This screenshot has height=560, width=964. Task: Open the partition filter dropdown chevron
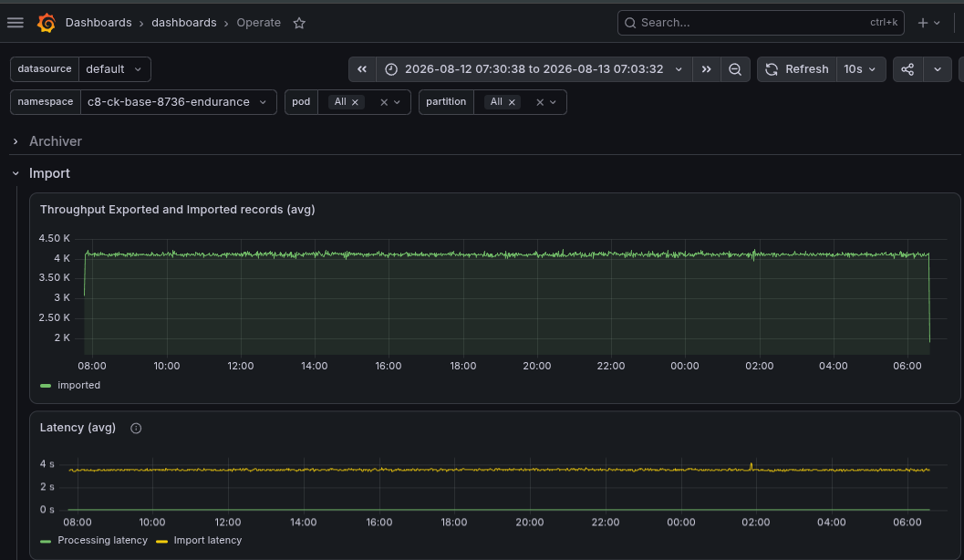point(553,103)
